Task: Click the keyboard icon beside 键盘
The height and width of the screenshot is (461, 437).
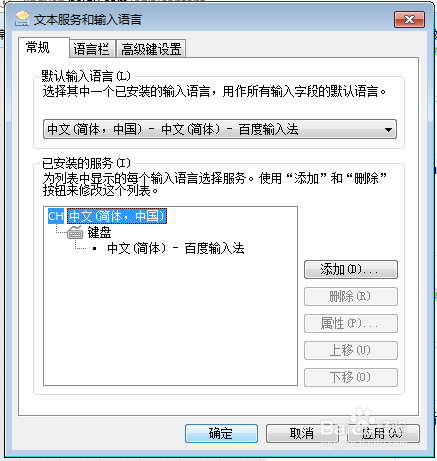Action: point(75,232)
